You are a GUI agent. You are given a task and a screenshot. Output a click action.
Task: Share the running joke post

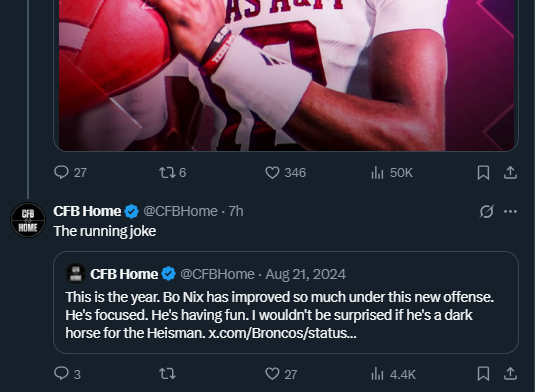pyautogui.click(x=510, y=374)
